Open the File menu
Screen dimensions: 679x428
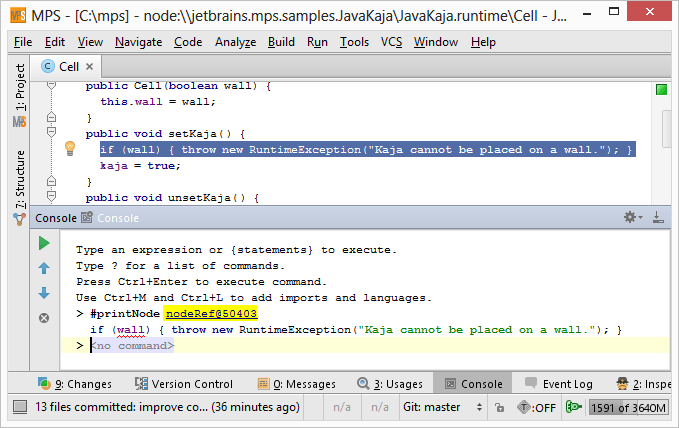point(23,42)
